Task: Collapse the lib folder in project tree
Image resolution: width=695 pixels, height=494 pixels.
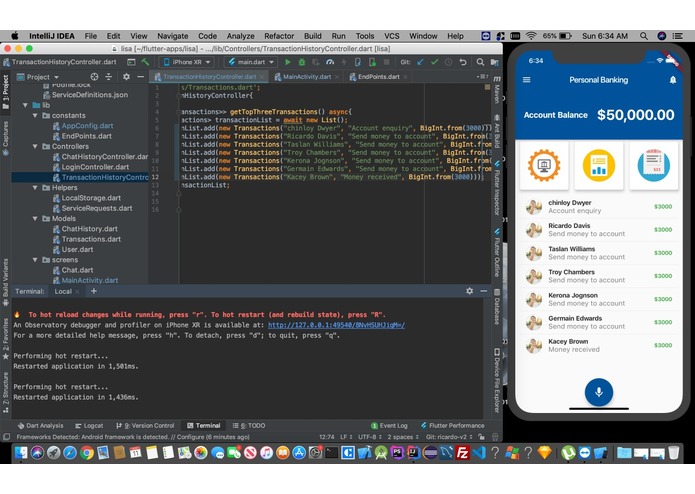Action: point(25,105)
